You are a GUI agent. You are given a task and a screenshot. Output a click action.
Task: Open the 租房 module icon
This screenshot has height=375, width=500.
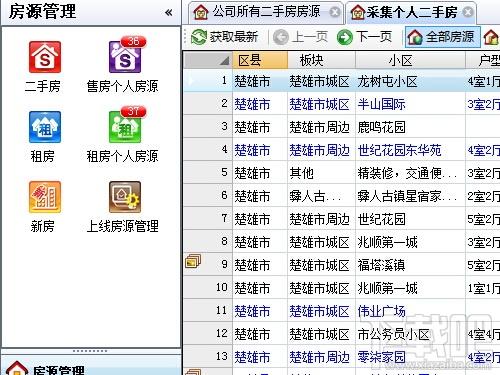pyautogui.click(x=44, y=127)
